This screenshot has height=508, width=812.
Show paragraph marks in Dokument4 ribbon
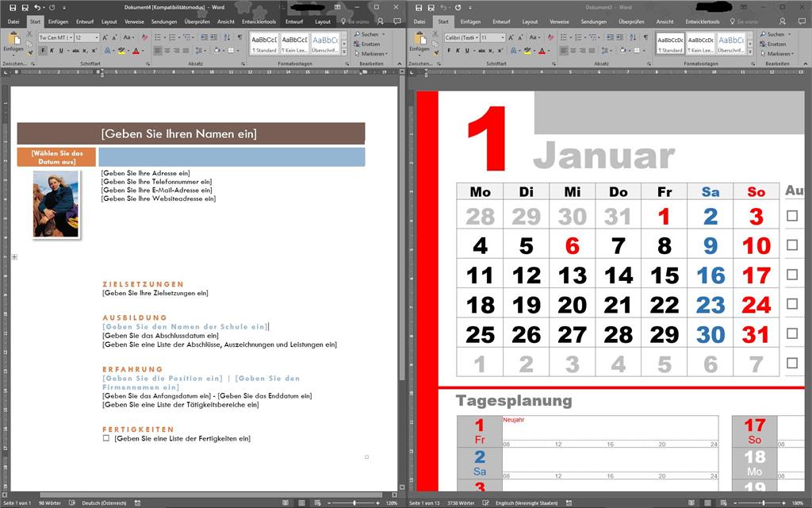239,38
